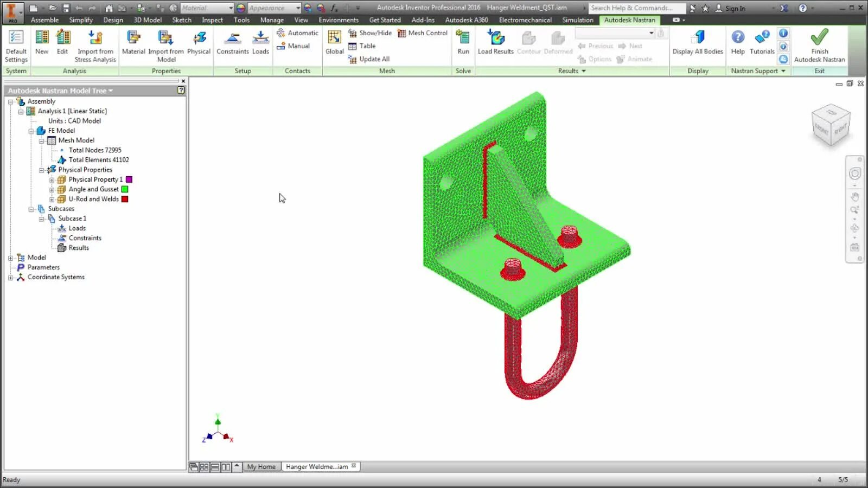Toggle mesh Show/Hide

(x=370, y=33)
